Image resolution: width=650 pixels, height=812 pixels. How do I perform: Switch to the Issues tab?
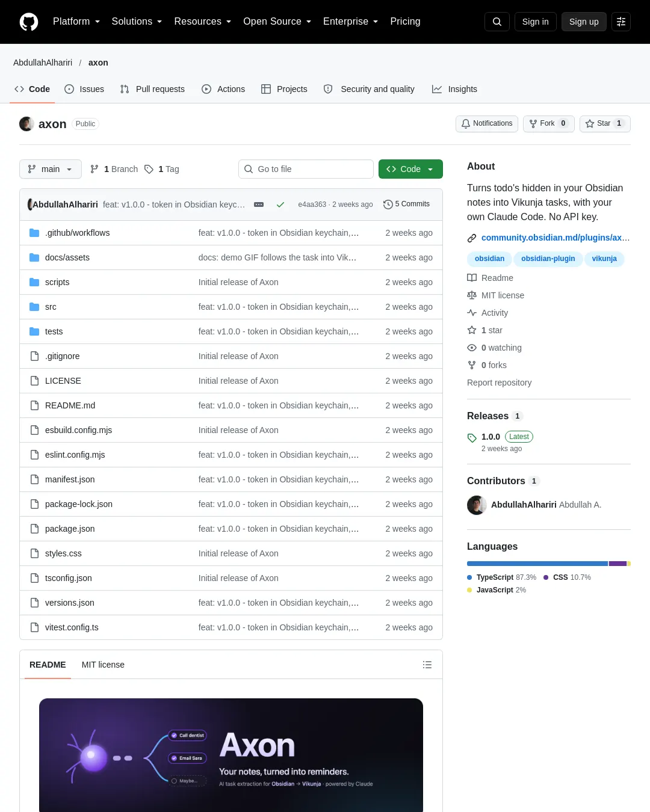pos(84,89)
